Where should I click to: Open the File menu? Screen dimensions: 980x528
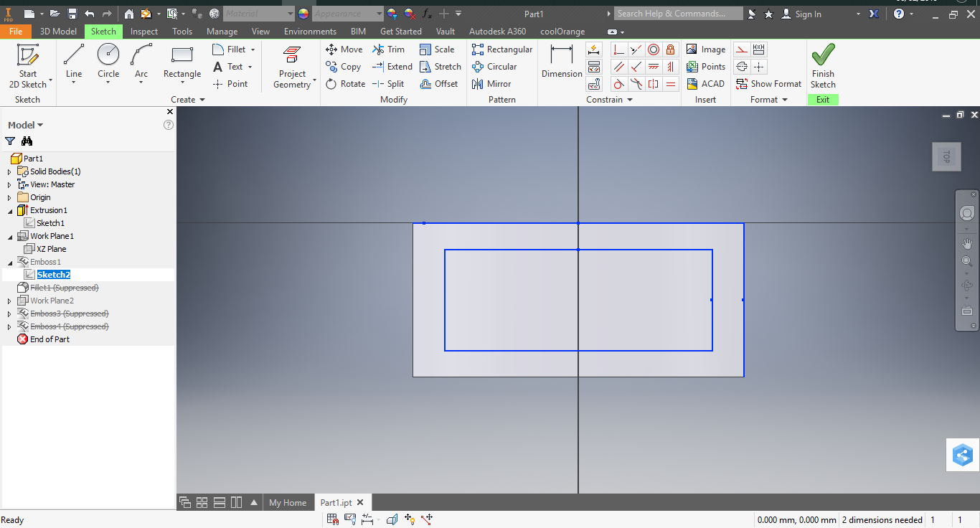[x=16, y=32]
